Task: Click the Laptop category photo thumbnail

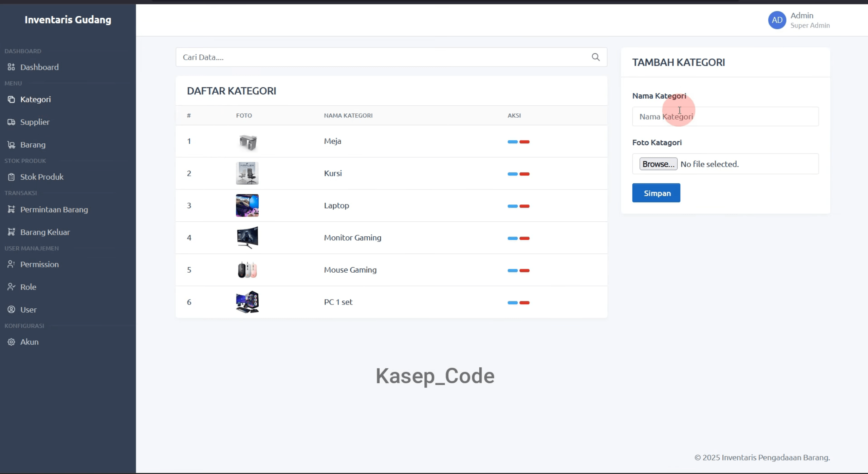Action: click(247, 205)
